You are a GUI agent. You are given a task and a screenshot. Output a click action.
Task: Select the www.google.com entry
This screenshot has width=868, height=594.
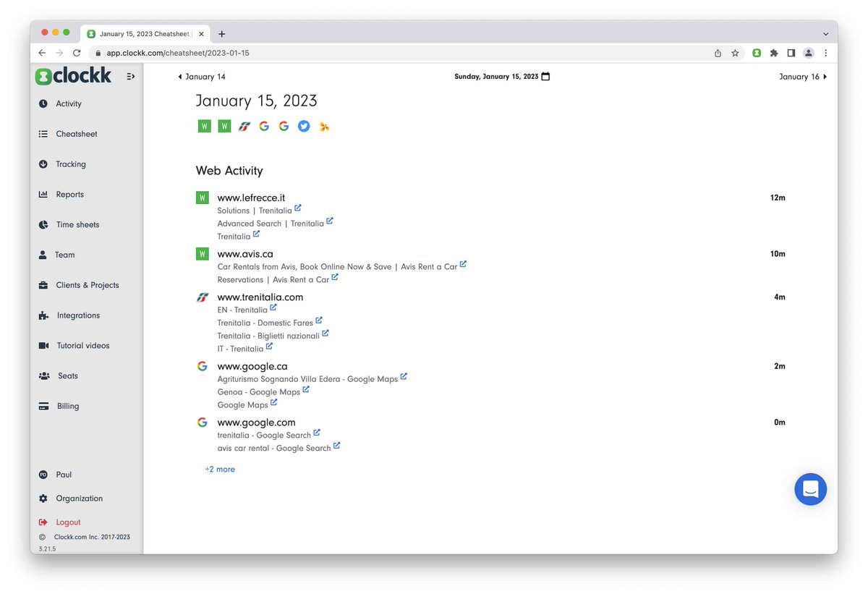point(256,423)
